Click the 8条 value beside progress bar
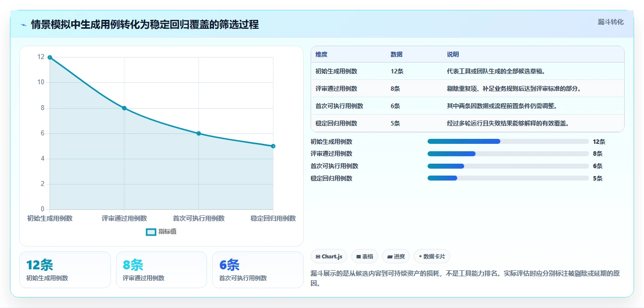The height and width of the screenshot is (308, 644). click(597, 154)
